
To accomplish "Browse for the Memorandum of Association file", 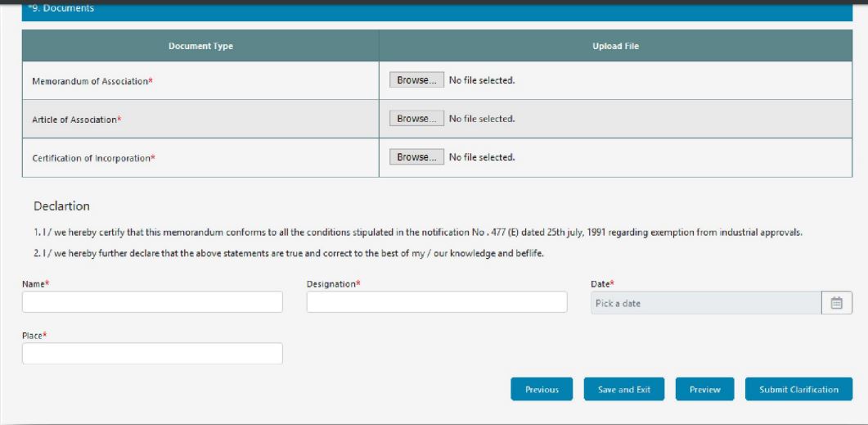I will (x=416, y=80).
